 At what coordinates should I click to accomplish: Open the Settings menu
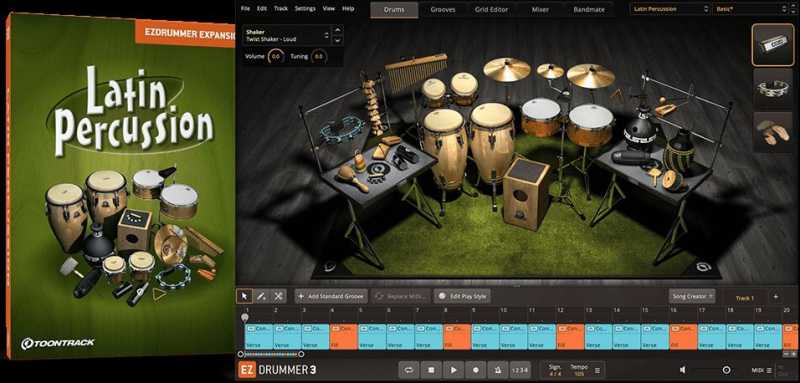point(305,9)
